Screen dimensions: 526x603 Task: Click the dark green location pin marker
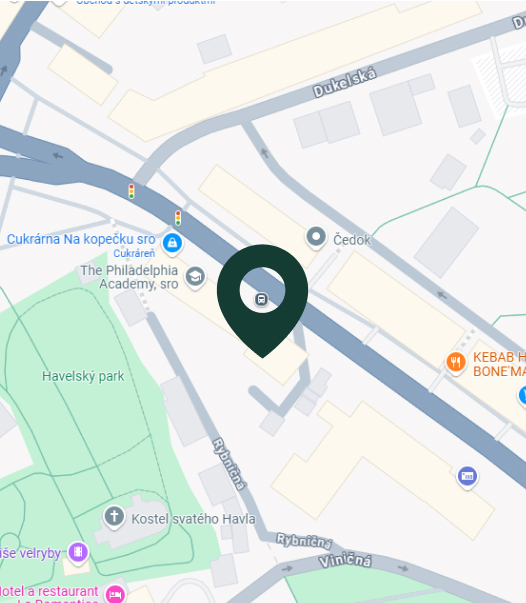click(x=262, y=300)
